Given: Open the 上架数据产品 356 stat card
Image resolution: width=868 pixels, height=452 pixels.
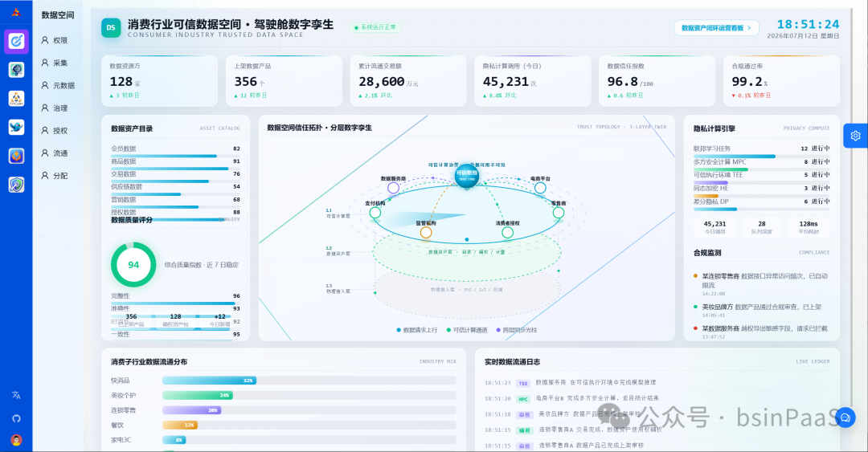Looking at the screenshot, I should point(284,81).
